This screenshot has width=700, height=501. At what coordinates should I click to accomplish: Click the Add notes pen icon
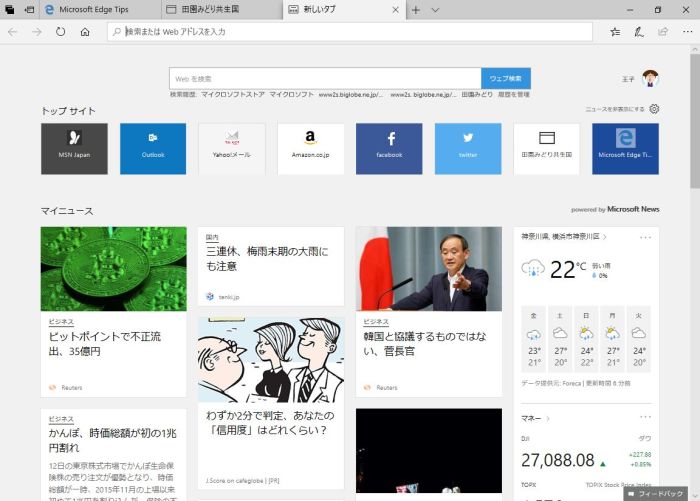tap(639, 32)
